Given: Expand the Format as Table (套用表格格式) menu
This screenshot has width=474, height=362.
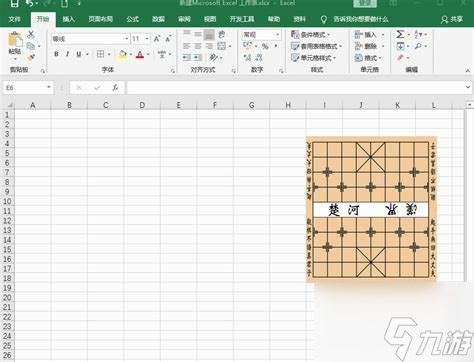Looking at the screenshot, I should [x=317, y=46].
